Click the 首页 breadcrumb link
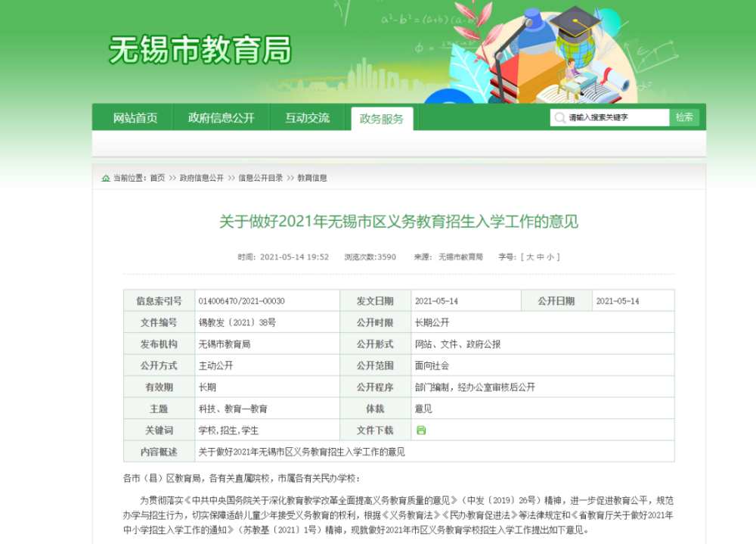 [x=157, y=178]
